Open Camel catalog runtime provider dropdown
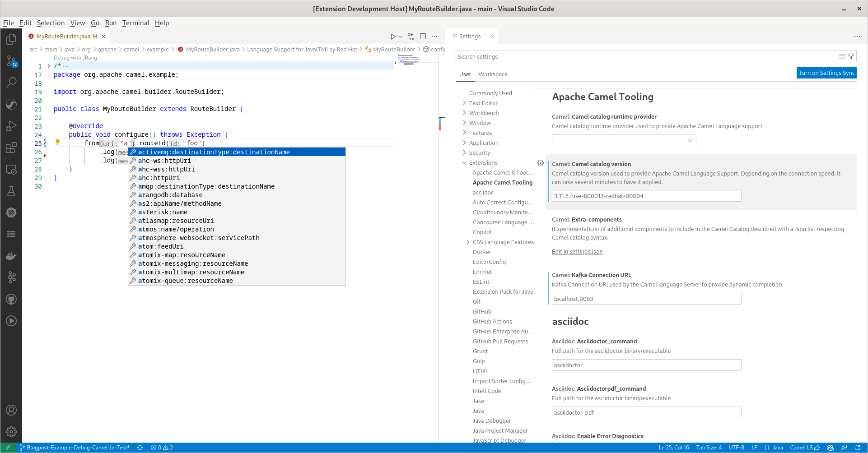The width and height of the screenshot is (868, 453). click(624, 140)
